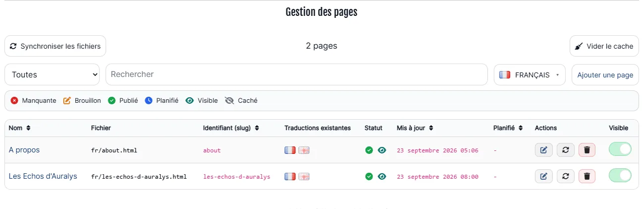
Task: Click visible eye icon for A propos
Action: coord(382,150)
